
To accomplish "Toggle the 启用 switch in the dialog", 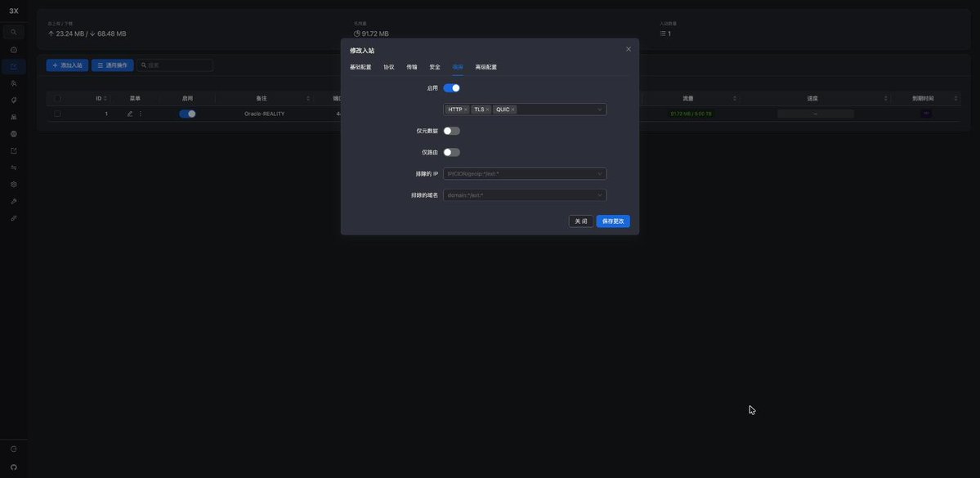I will click(451, 88).
